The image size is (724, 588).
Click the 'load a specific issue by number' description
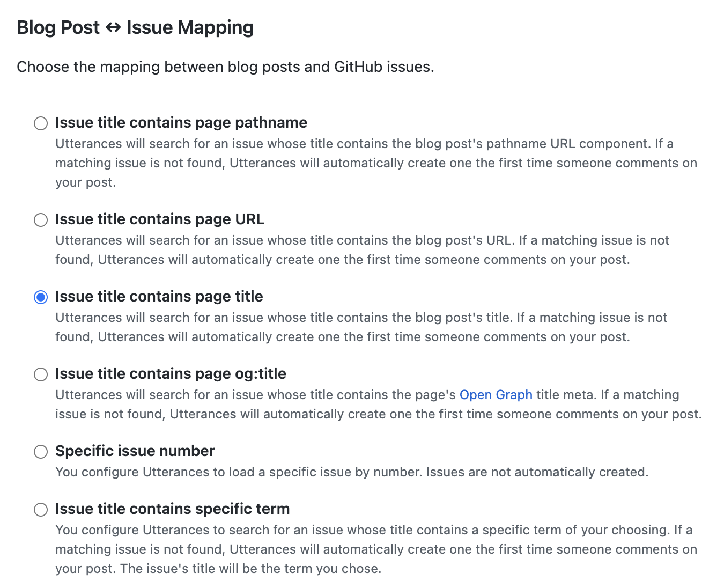352,472
